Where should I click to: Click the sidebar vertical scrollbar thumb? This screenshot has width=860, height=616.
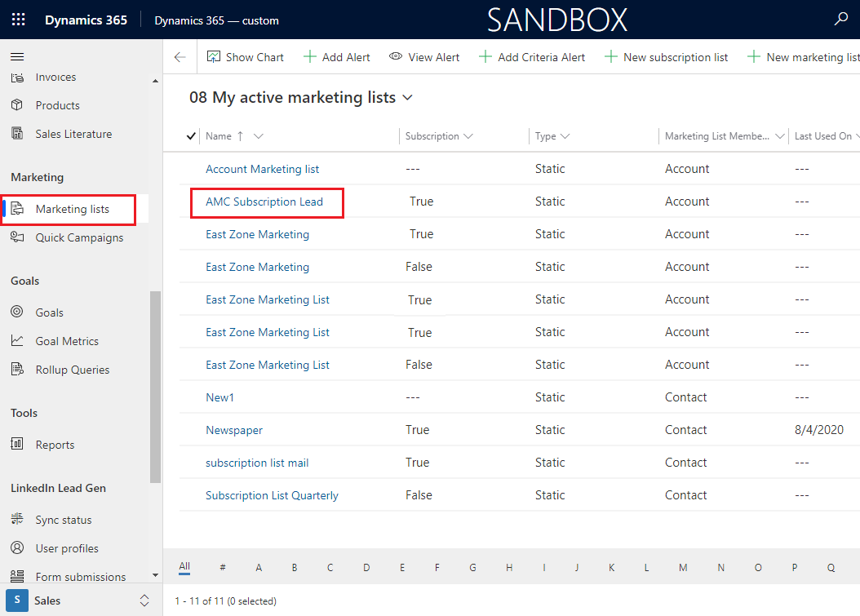pos(155,387)
